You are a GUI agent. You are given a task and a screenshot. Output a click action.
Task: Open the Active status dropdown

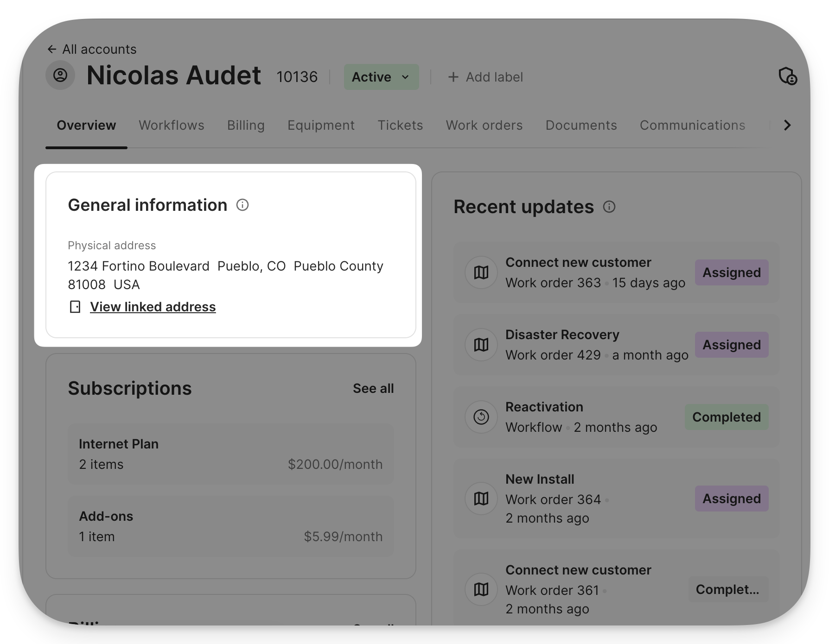click(x=381, y=77)
